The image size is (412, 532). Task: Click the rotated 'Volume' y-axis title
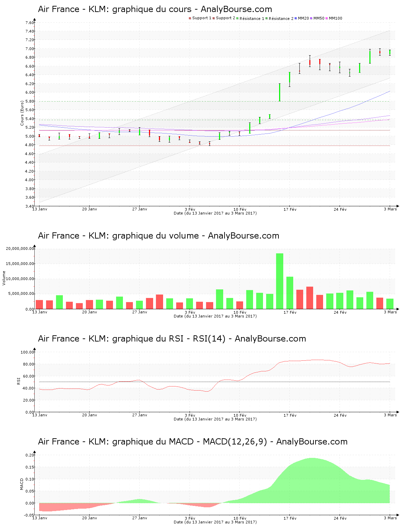(4, 278)
